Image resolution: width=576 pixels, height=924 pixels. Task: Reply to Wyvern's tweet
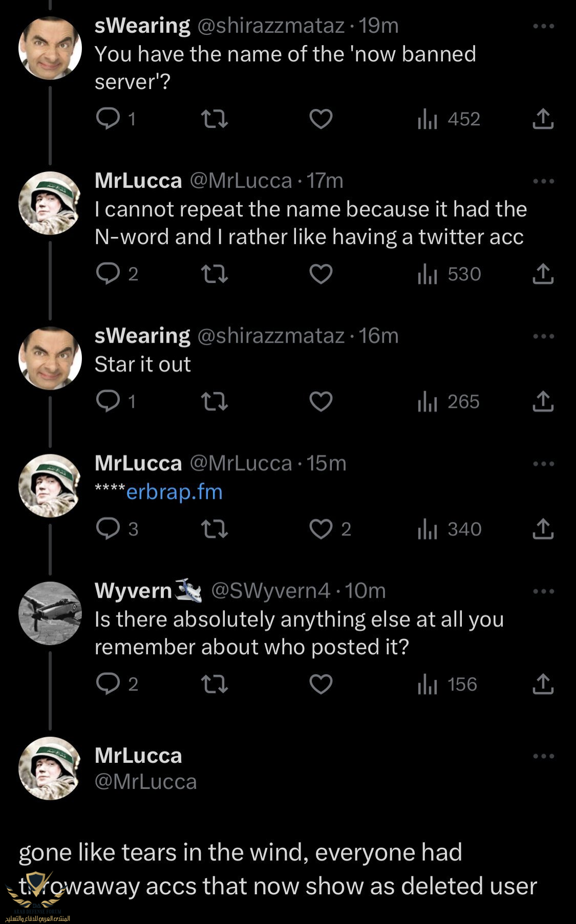108,684
